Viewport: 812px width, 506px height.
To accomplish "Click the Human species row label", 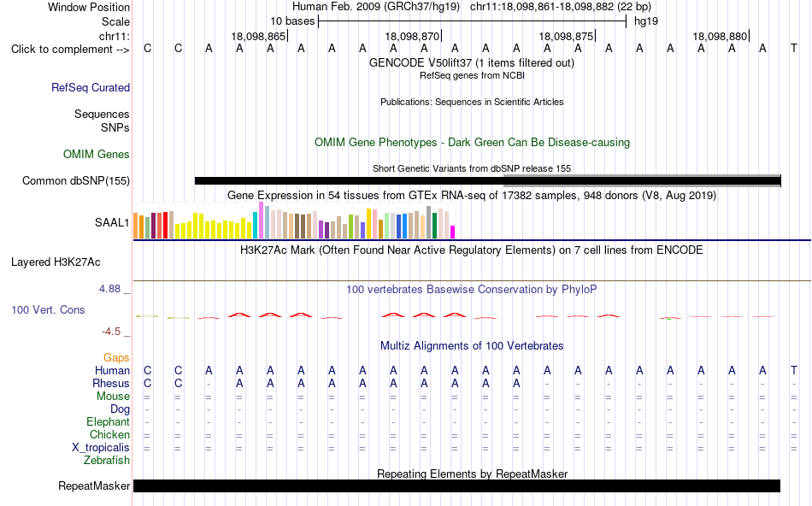I will pos(112,371).
